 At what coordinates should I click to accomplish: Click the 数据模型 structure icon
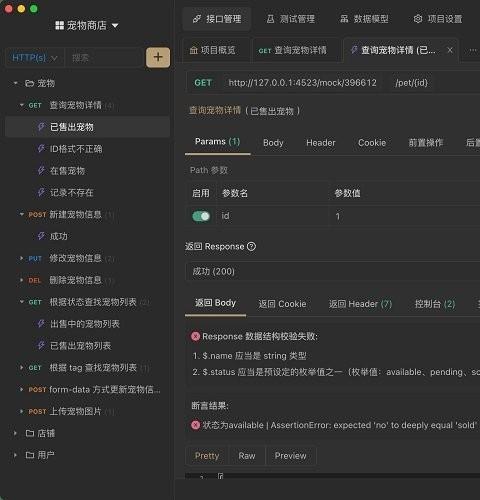(x=344, y=19)
